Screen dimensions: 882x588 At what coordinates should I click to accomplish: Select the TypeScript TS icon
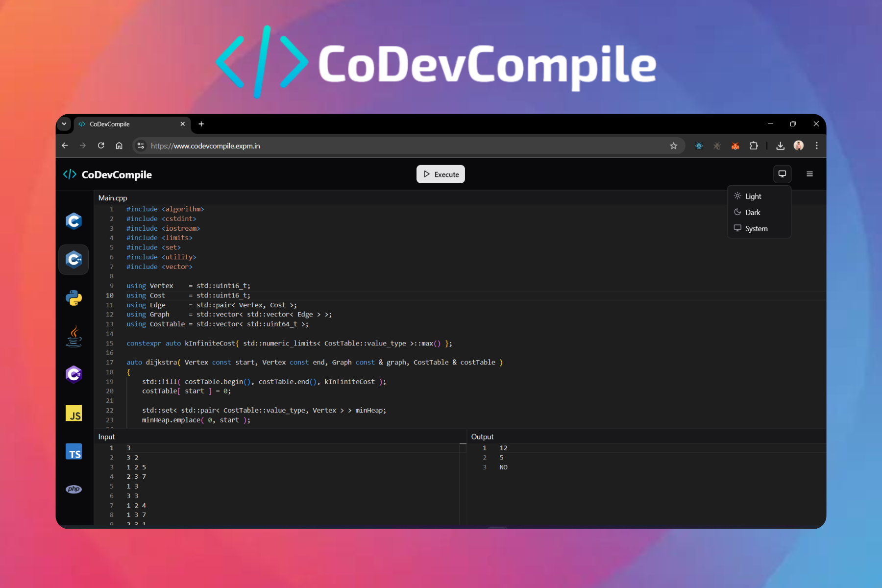point(73,452)
